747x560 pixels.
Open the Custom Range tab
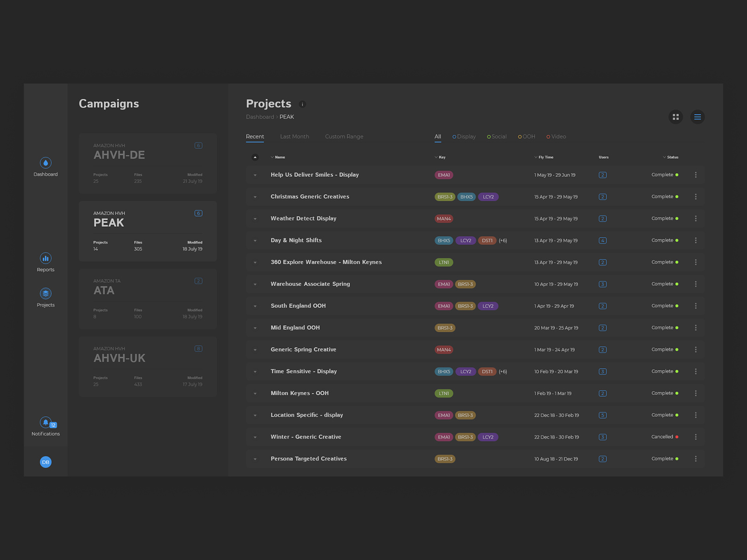[344, 136]
